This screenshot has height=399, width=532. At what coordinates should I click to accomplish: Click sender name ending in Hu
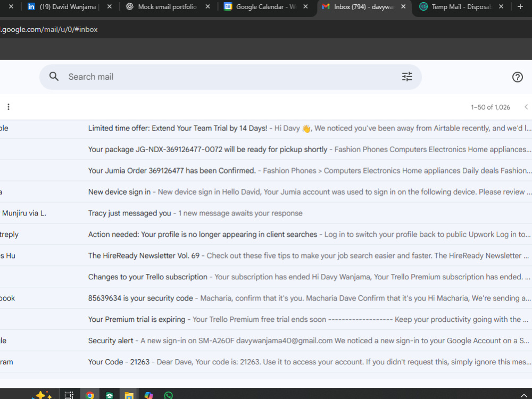[x=8, y=256]
